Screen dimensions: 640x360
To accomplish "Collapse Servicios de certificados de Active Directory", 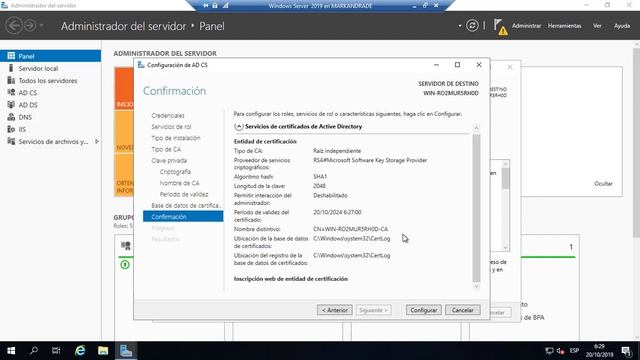I will tap(239, 127).
